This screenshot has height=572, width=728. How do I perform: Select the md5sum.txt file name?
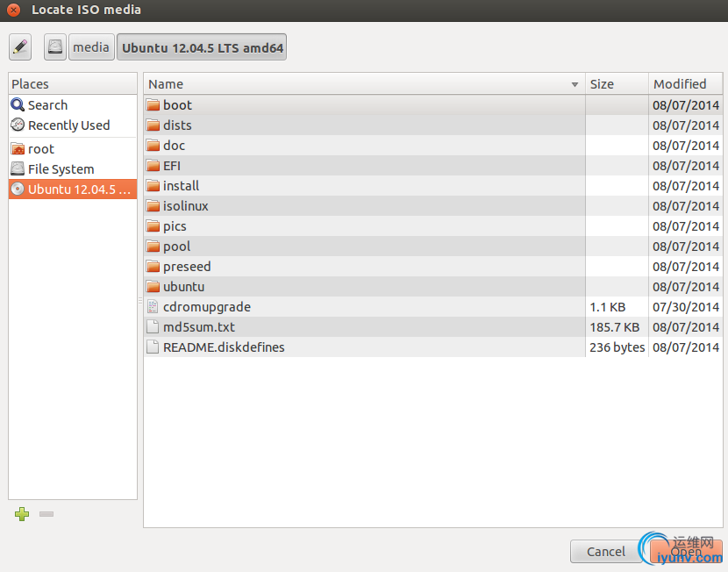pyautogui.click(x=199, y=327)
